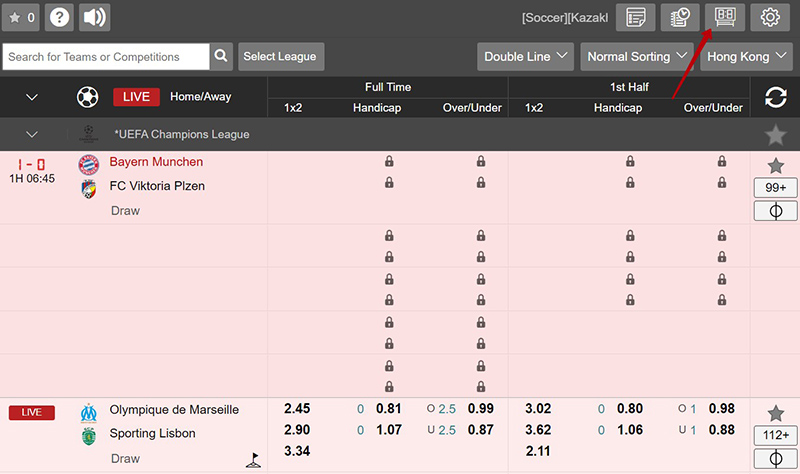Screen dimensions: 800x474
Task: Click the search magnifier button
Action: (x=221, y=56)
